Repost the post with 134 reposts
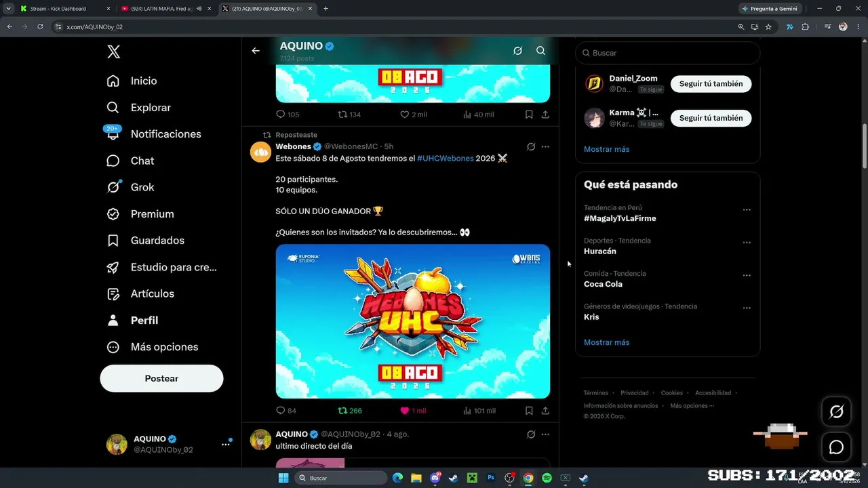This screenshot has width=868, height=488. [349, 115]
